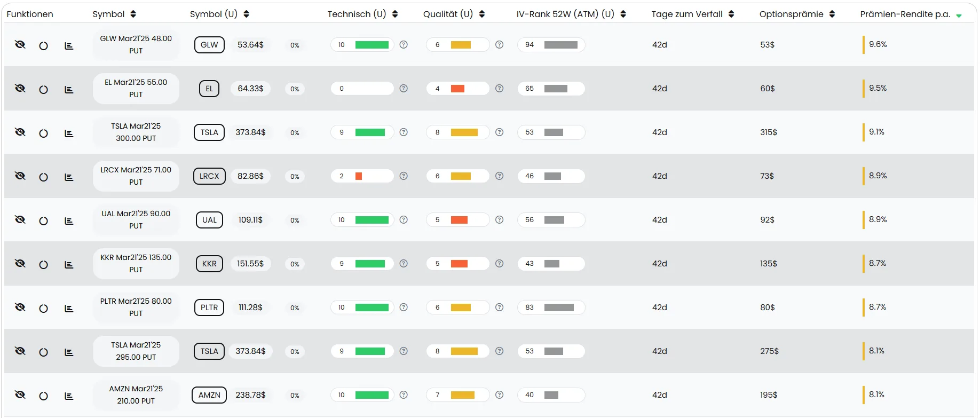980x418 pixels.
Task: Open the chart icon for PLTR put
Action: pyautogui.click(x=69, y=309)
